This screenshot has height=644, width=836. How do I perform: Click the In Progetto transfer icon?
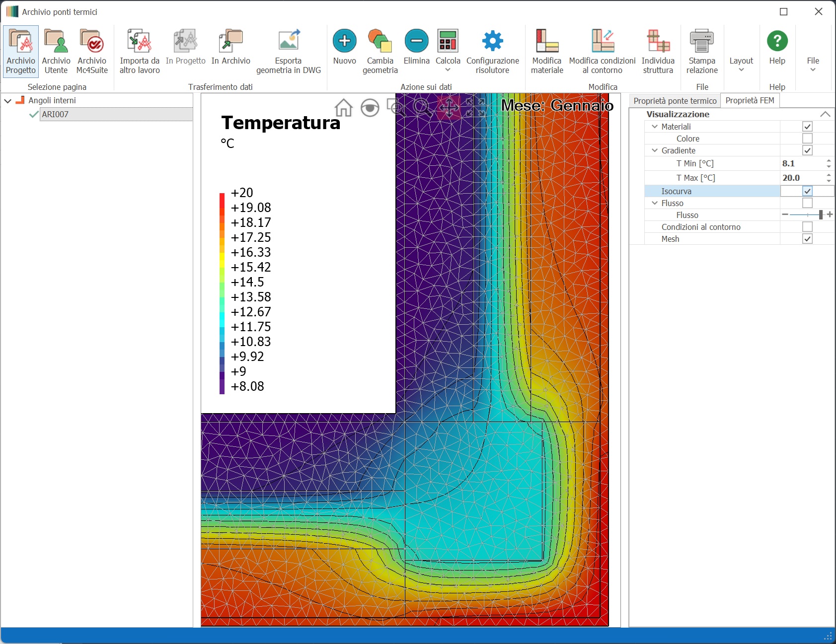(x=185, y=48)
